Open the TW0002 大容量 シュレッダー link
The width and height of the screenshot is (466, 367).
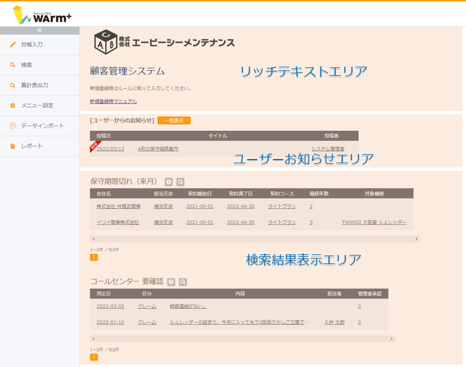tap(374, 222)
